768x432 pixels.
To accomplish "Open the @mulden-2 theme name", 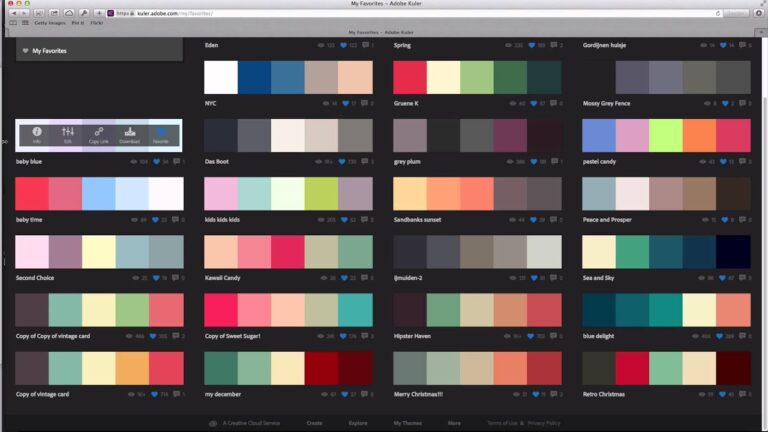I will pyautogui.click(x=408, y=278).
